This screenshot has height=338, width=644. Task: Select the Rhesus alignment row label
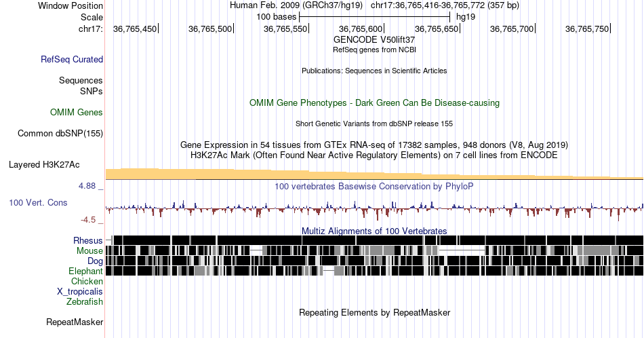pos(88,240)
